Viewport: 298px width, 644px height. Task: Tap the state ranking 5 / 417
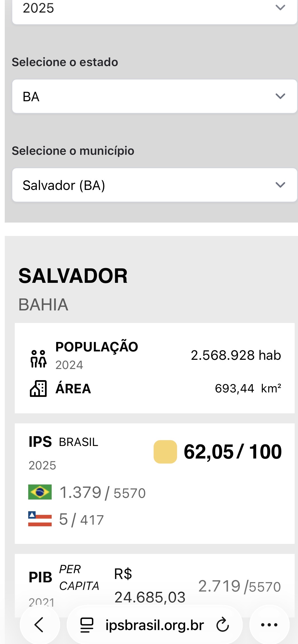(81, 520)
